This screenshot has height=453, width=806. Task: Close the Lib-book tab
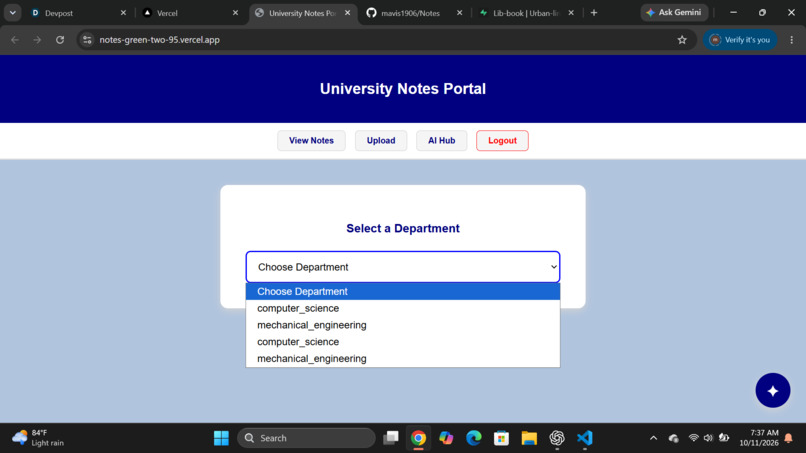[571, 13]
